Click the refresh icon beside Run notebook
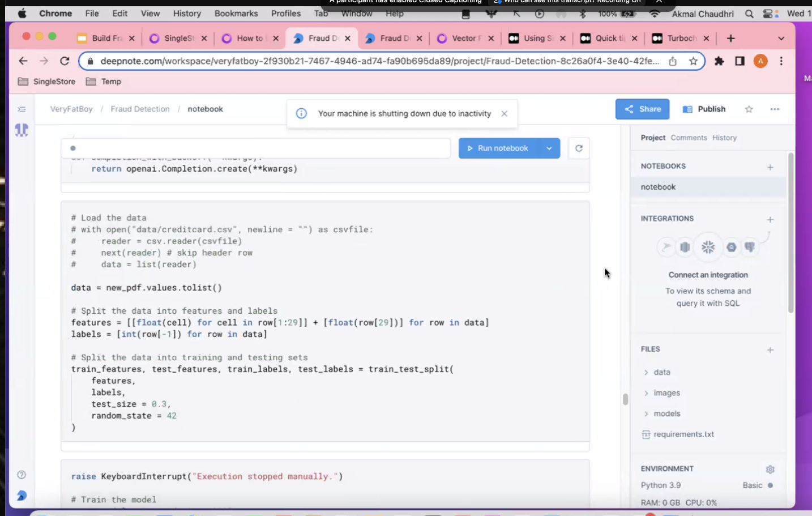 579,148
